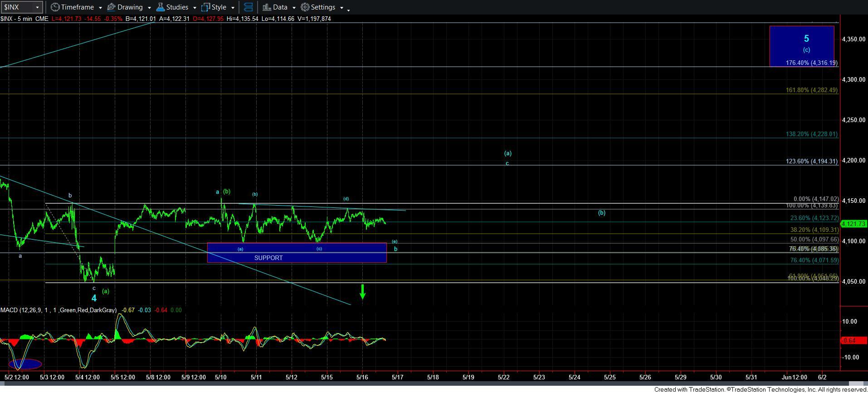This screenshot has height=393, width=868.
Task: Click the (d) wave label above price
Action: (346, 199)
